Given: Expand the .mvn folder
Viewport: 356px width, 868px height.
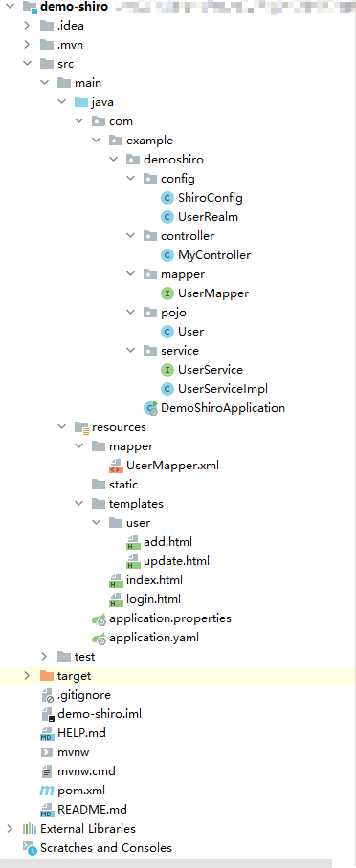Looking at the screenshot, I should (27, 45).
